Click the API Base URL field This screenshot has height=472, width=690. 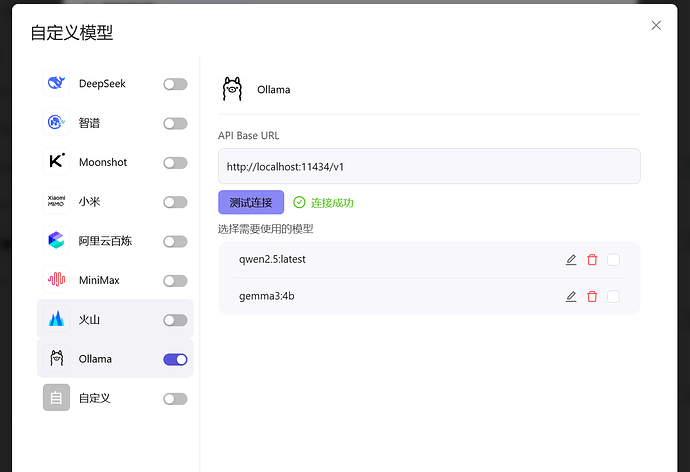(x=429, y=166)
